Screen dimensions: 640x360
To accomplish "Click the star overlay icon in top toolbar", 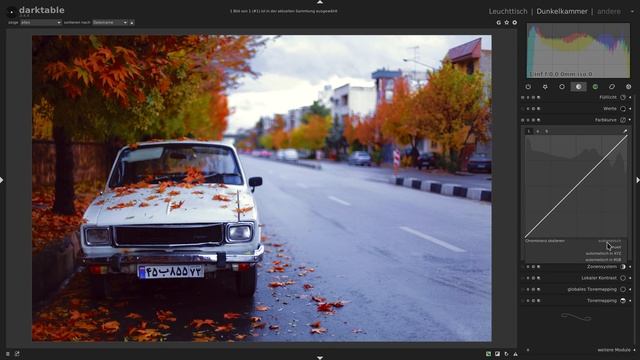I will click(507, 22).
